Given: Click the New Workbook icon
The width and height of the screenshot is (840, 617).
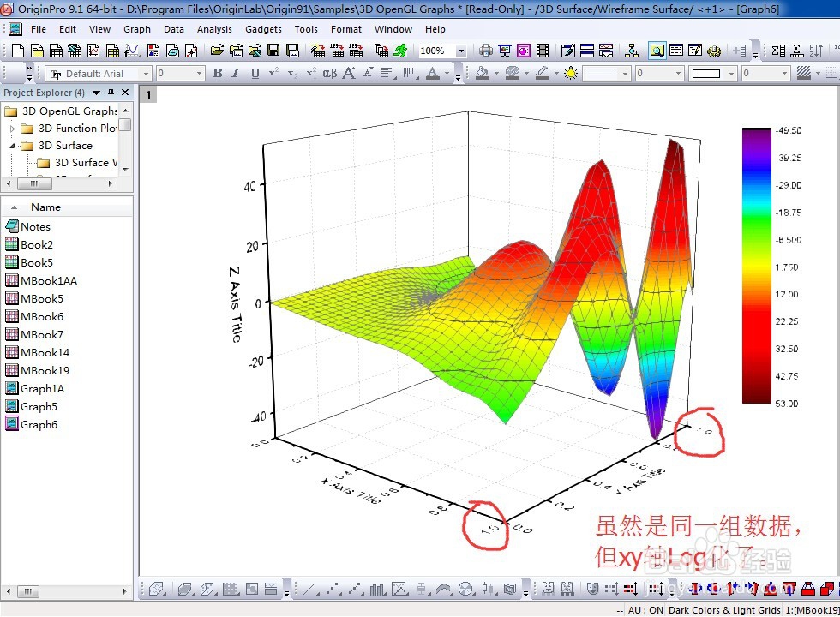Looking at the screenshot, I should [x=57, y=51].
